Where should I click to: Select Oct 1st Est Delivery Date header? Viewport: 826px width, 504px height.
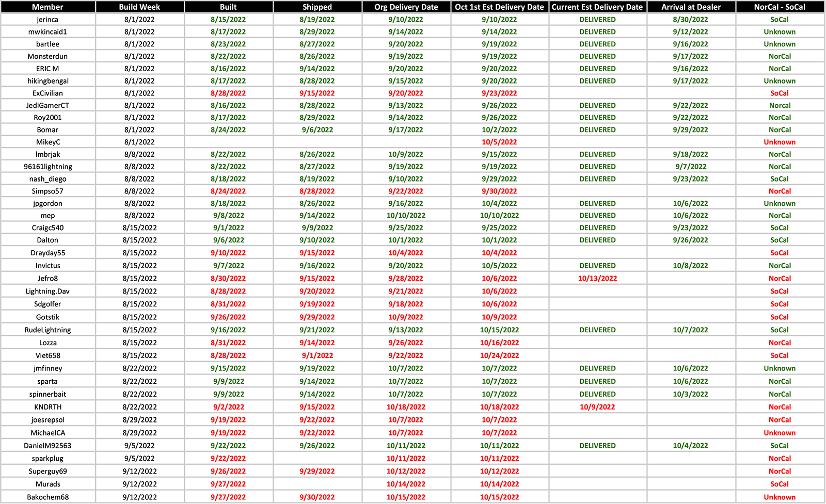500,7
